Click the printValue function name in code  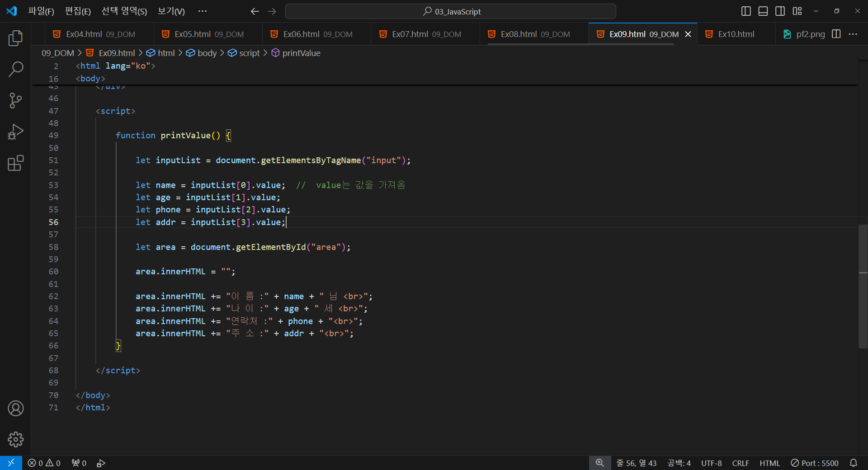click(x=185, y=136)
